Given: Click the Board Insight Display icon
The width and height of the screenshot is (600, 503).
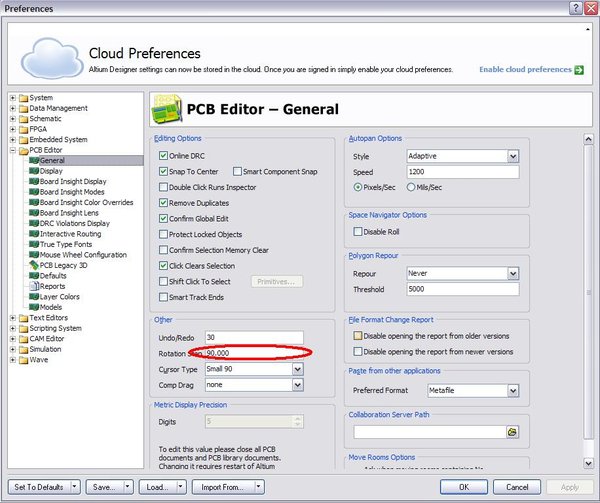Looking at the screenshot, I should [x=34, y=181].
